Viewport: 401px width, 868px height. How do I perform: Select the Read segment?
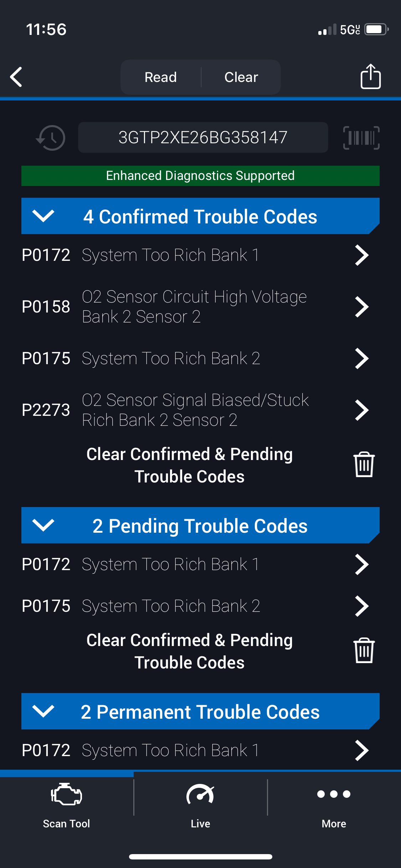click(161, 77)
